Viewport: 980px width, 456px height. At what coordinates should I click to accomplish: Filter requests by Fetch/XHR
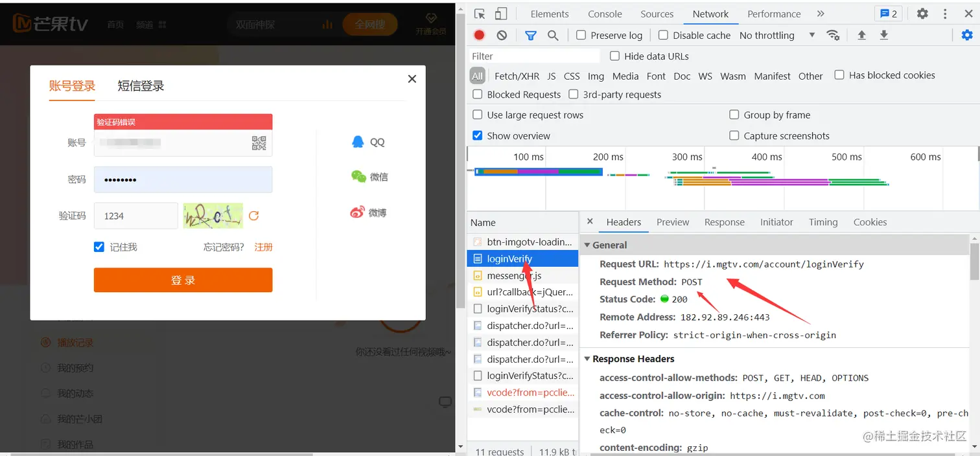[x=517, y=76]
